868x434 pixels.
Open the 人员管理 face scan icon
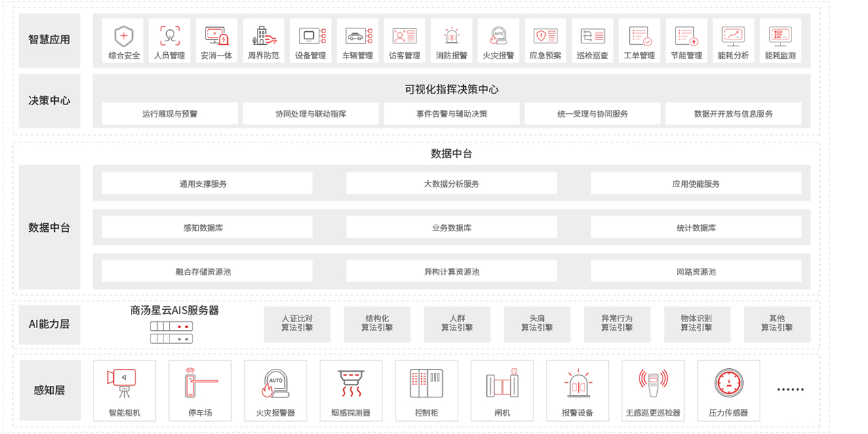coord(170,36)
